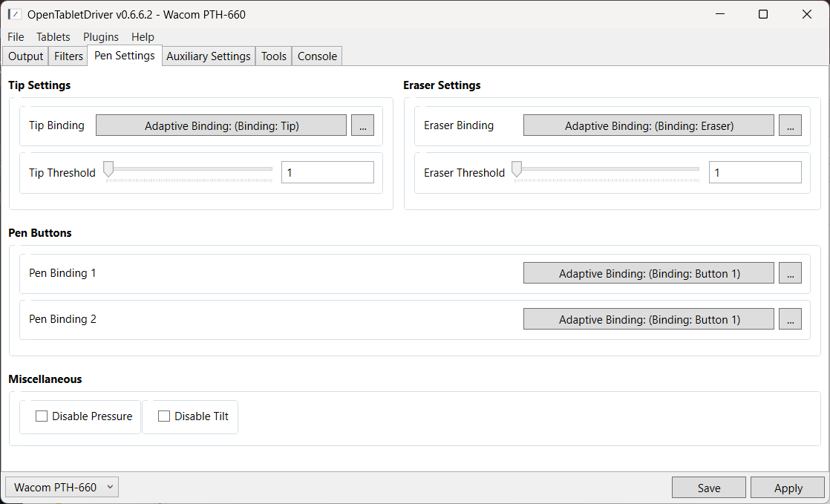Open the ellipsis options next to Eraser Binding

(790, 125)
